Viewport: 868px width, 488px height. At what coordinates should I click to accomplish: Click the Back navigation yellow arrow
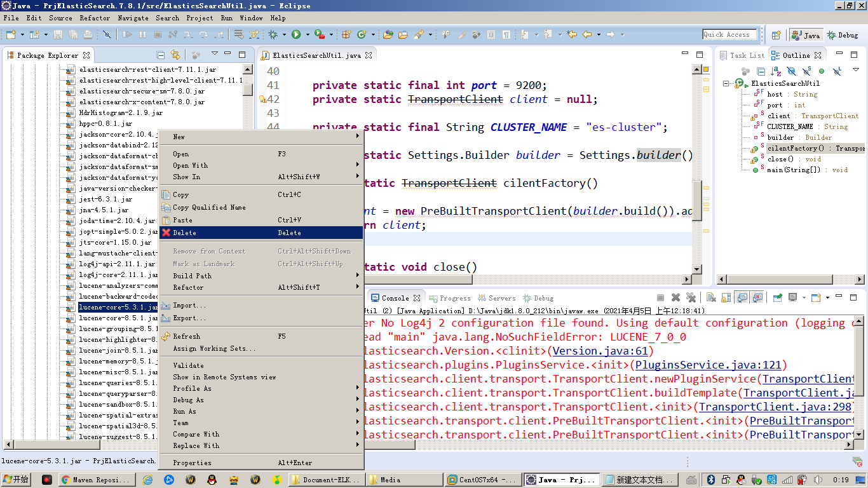[587, 34]
